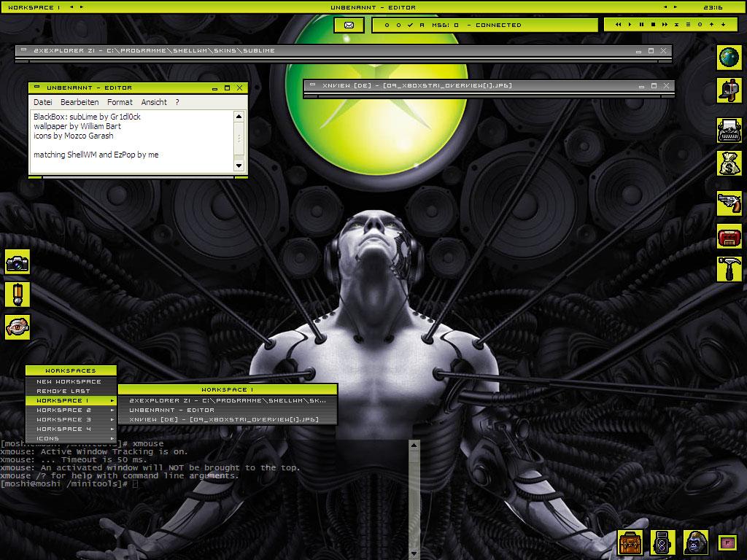
Task: Select Unbenannt - Editor in the Workspace 1 submenu
Action: 228,410
